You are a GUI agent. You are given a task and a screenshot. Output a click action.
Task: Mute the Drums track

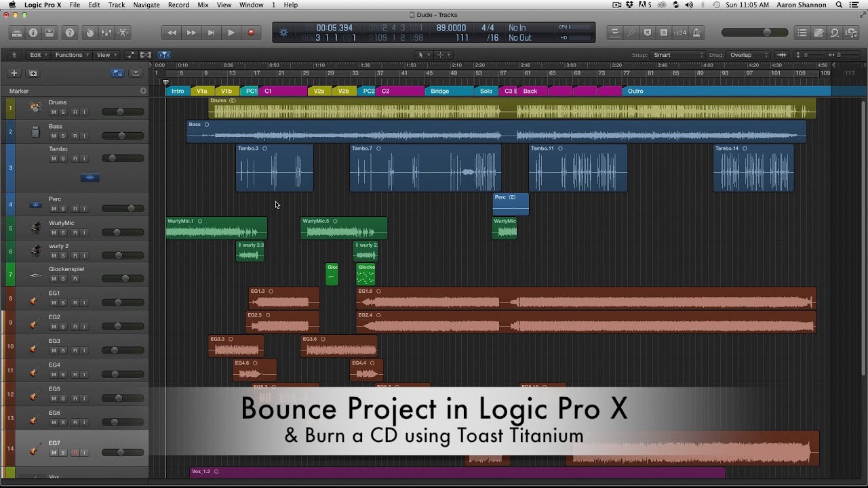[54, 112]
